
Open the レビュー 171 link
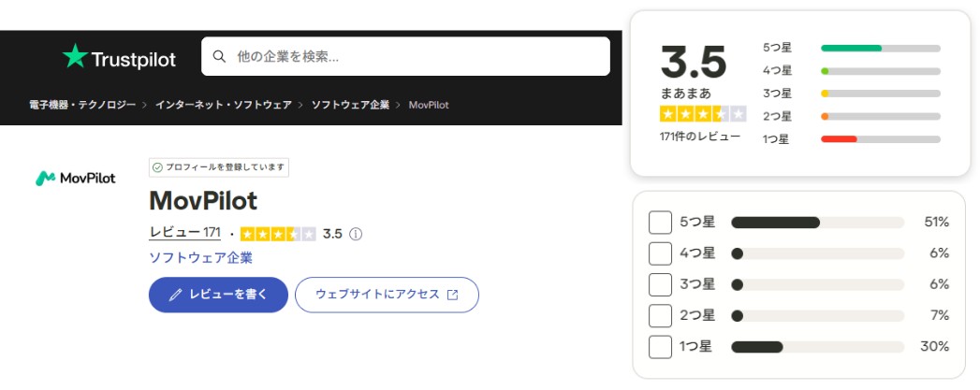185,233
